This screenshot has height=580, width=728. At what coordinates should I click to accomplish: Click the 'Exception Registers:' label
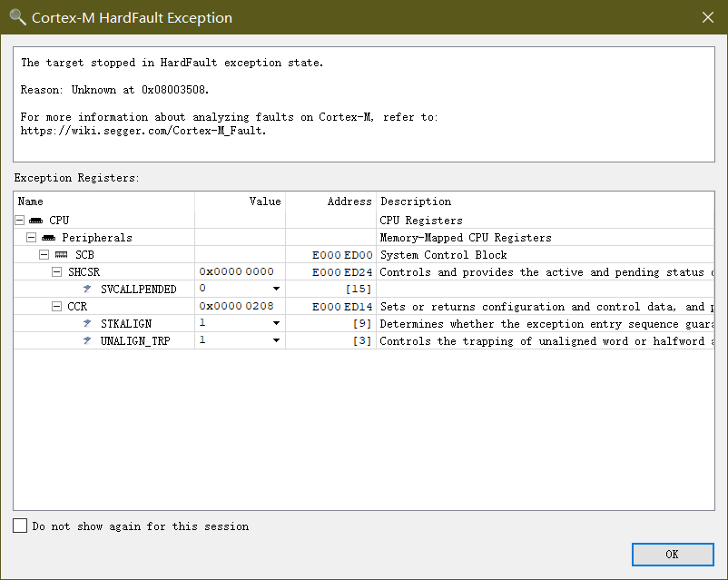click(x=76, y=178)
